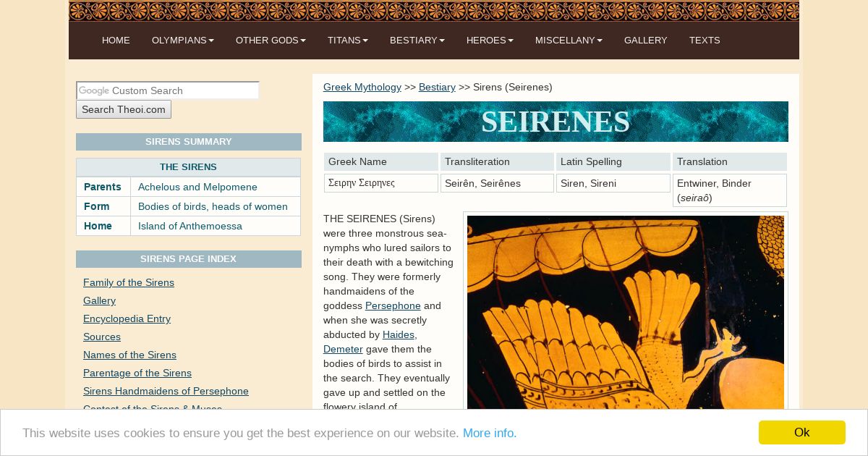Open the Persephone link in the article
Viewport: 868px width, 456px height.
[393, 305]
